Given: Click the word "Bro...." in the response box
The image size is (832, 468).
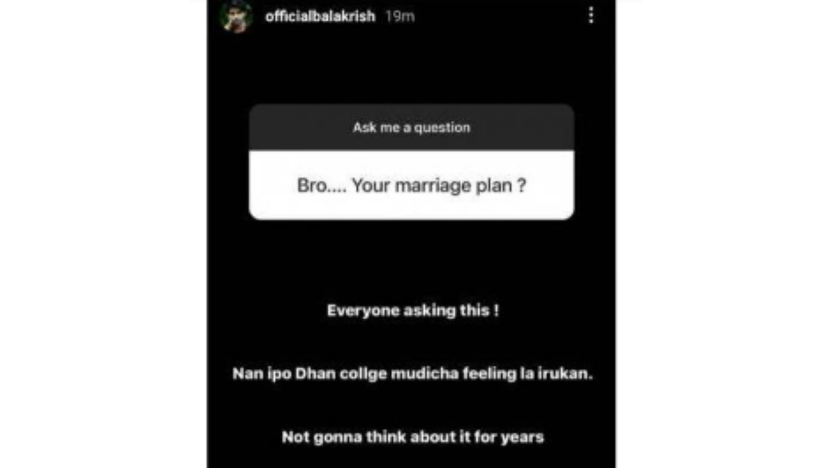Looking at the screenshot, I should [x=322, y=186].
